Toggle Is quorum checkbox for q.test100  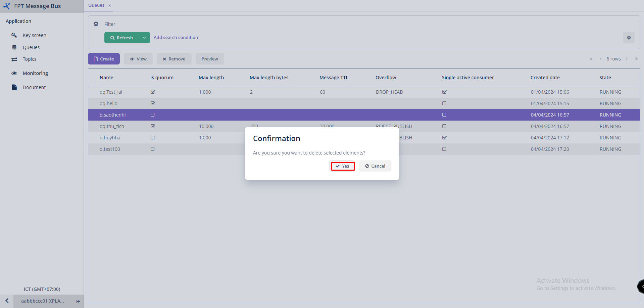click(x=153, y=149)
